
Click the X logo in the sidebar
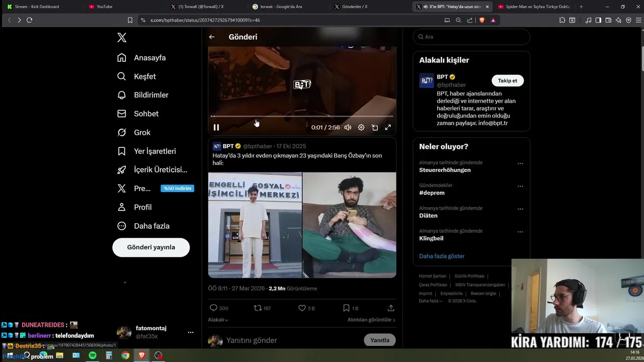(x=122, y=38)
